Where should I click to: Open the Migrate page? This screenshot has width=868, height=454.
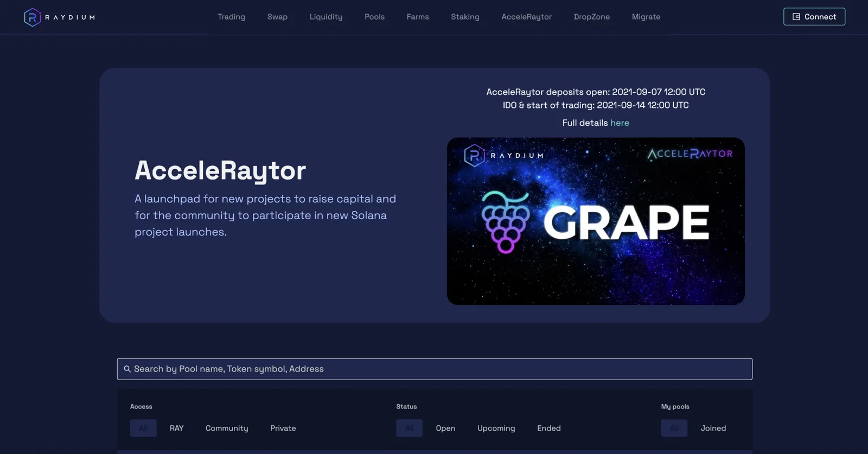(646, 17)
